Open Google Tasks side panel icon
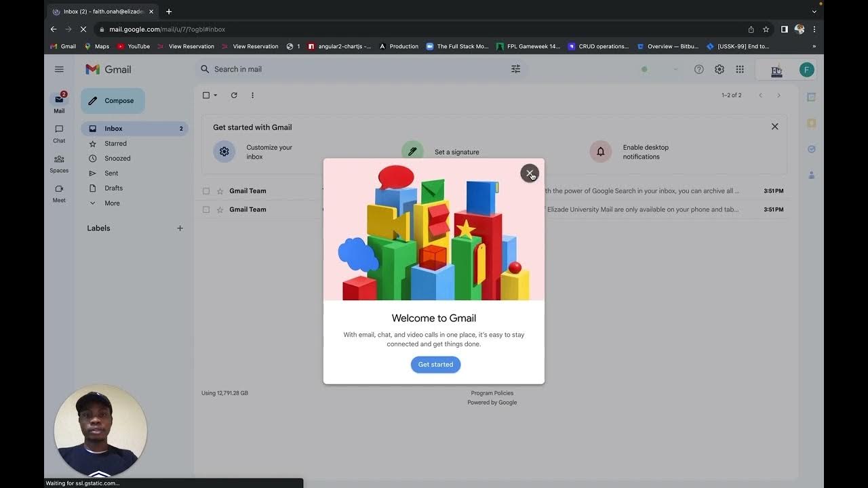Viewport: 868px width, 488px height. coord(811,149)
